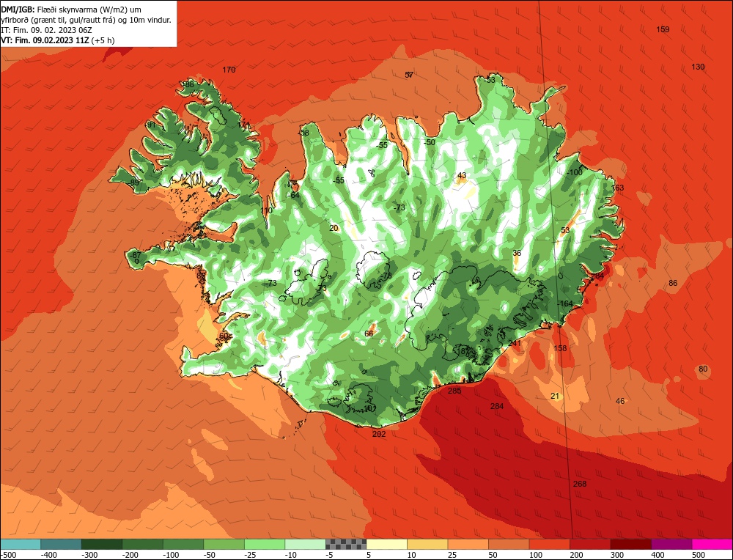This screenshot has width=733, height=560.
Task: Click the map value 36
Action: [x=517, y=253]
